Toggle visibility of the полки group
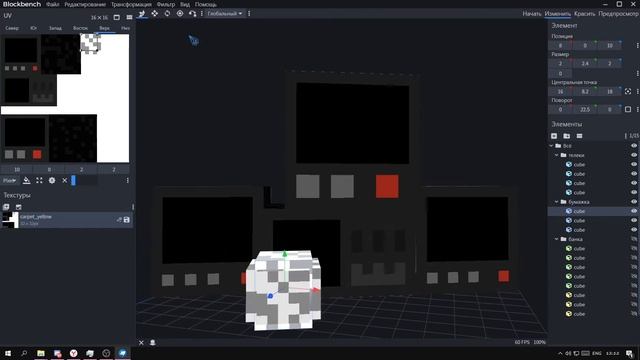 634,155
